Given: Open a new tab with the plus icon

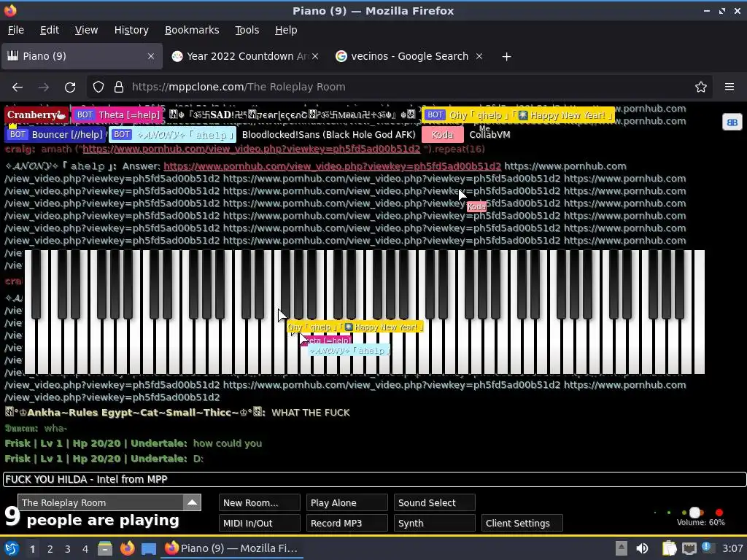Looking at the screenshot, I should [x=506, y=57].
